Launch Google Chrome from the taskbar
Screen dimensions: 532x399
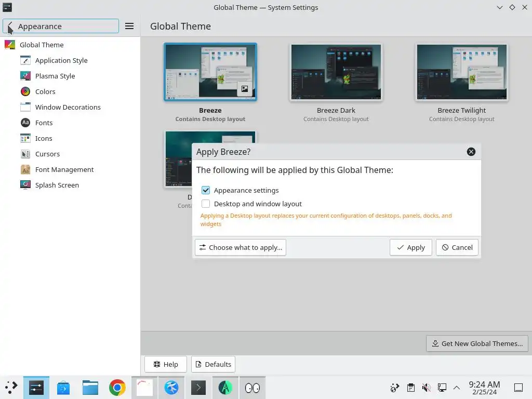(117, 388)
